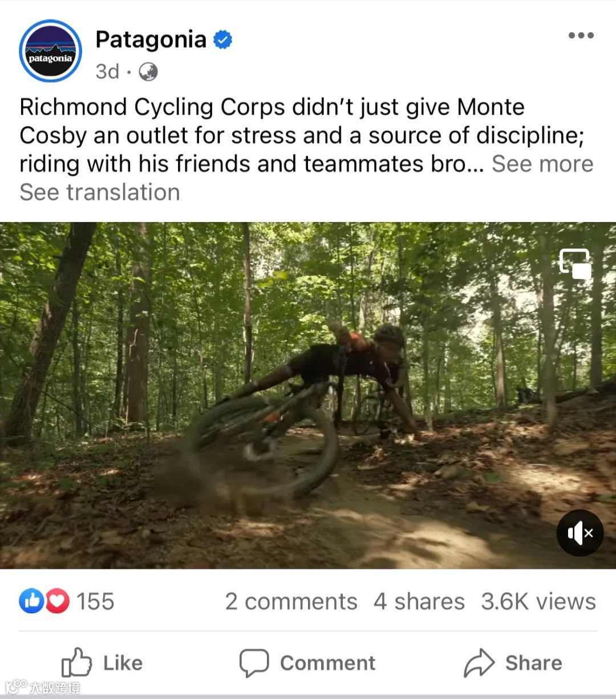Viewport: 616px width, 699px height.
Task: Click the 3d post timestamp
Action: 107,72
